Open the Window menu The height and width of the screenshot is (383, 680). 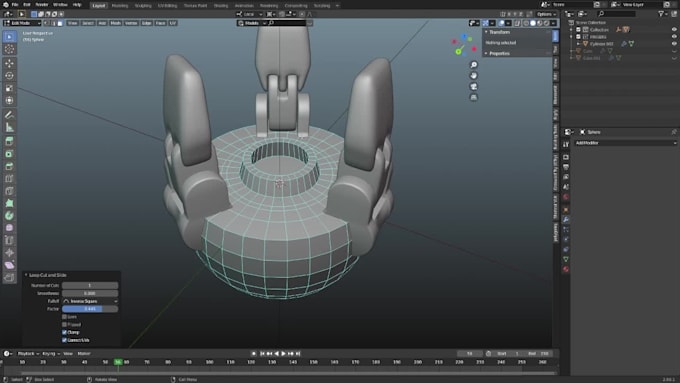60,5
